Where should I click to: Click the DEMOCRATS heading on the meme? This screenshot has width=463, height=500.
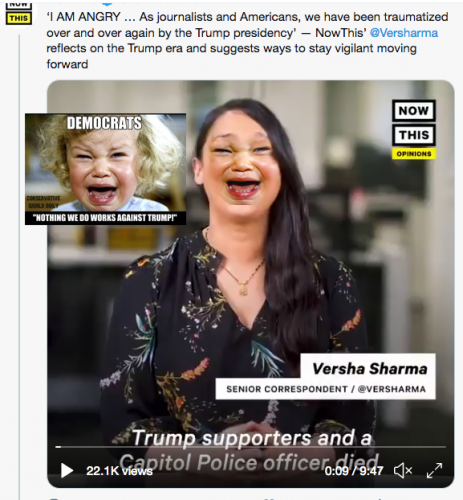coord(104,123)
